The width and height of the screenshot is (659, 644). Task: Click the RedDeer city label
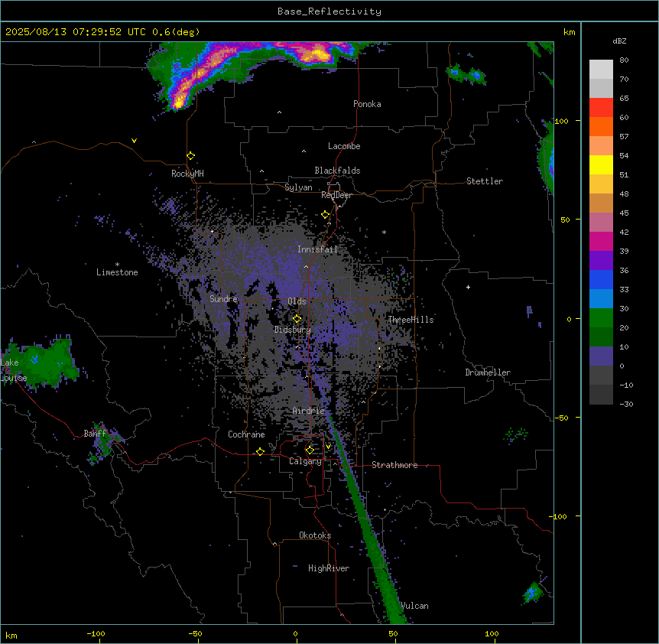[336, 195]
